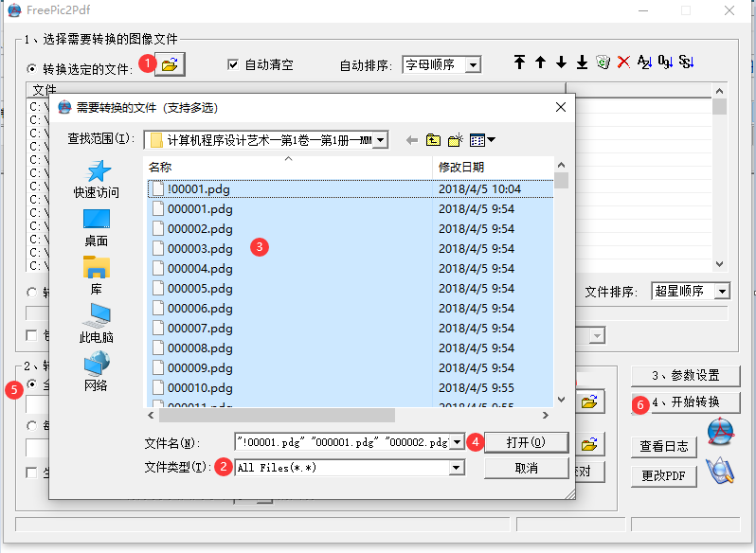This screenshot has height=553, width=756.
Task: Click the magnifier preview icon below
Action: 720,471
